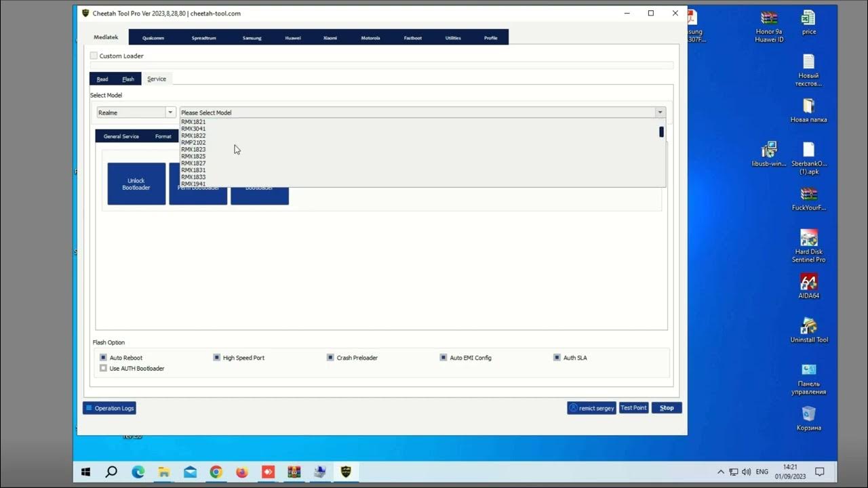Open the Mail app in taskbar
868x488 pixels.
[190, 472]
